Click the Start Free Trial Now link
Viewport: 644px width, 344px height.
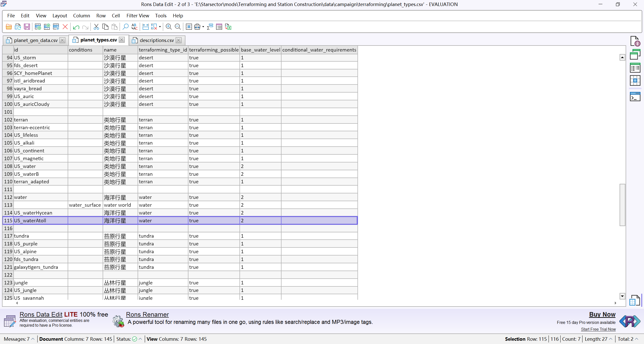coord(598,329)
